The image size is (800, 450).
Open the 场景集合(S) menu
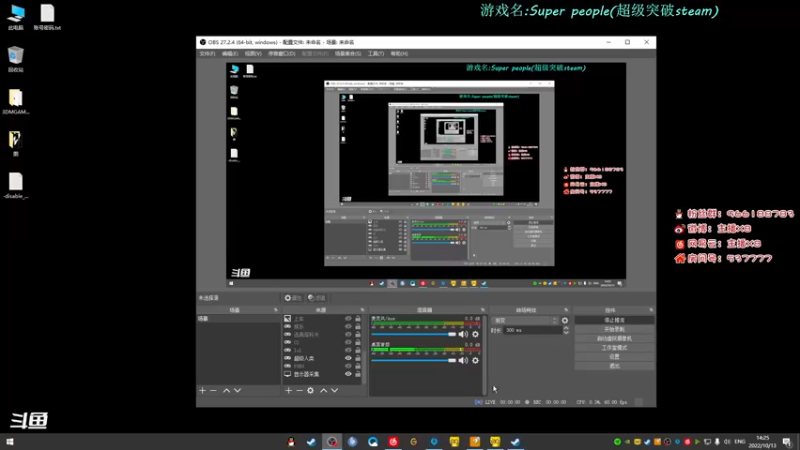348,54
